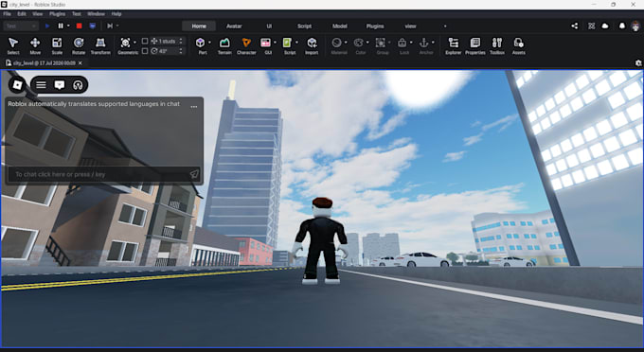Enable the studs move snapping checkbox

click(x=145, y=41)
